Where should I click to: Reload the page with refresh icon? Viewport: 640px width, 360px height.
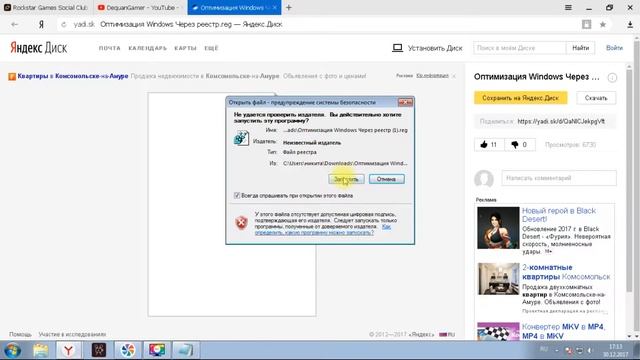point(63,24)
